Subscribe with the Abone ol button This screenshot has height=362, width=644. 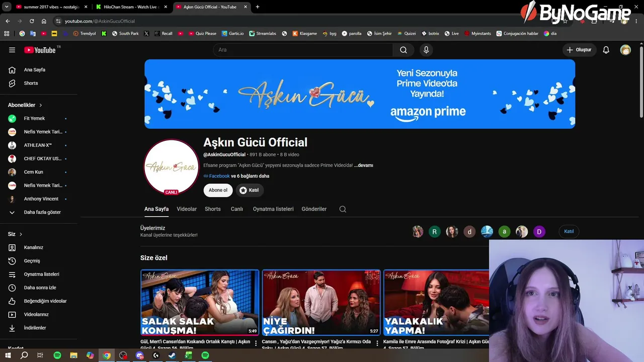218,190
